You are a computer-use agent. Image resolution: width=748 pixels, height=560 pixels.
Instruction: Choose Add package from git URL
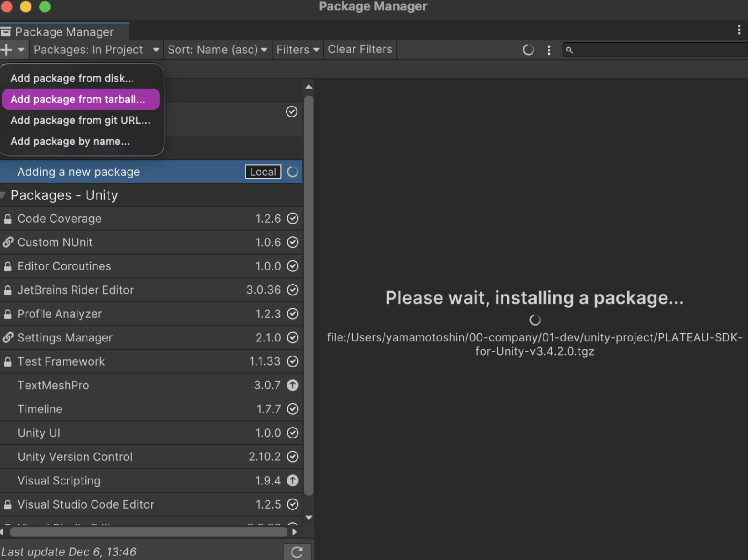click(80, 120)
